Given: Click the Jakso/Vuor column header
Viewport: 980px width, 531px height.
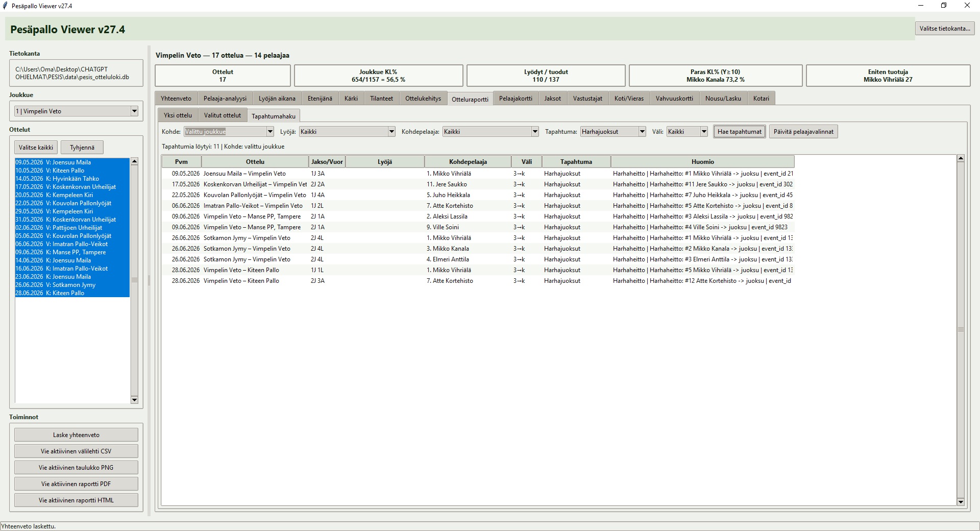Looking at the screenshot, I should (327, 162).
